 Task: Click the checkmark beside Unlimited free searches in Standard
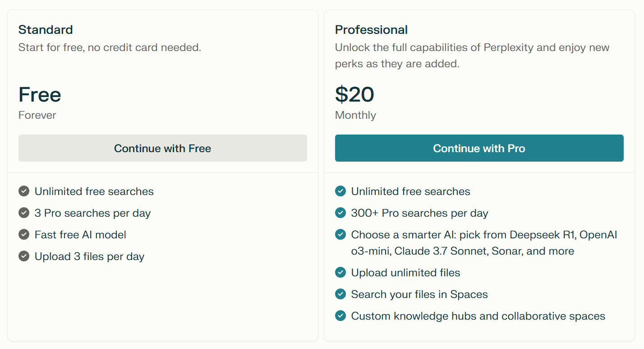pos(24,191)
